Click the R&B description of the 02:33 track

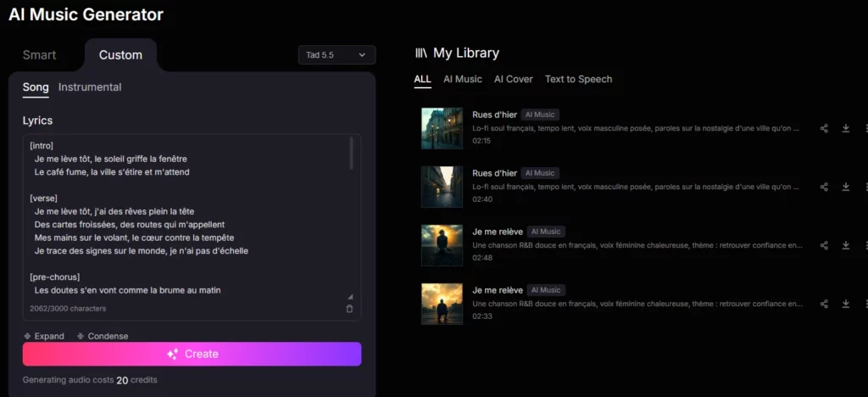[x=637, y=304]
